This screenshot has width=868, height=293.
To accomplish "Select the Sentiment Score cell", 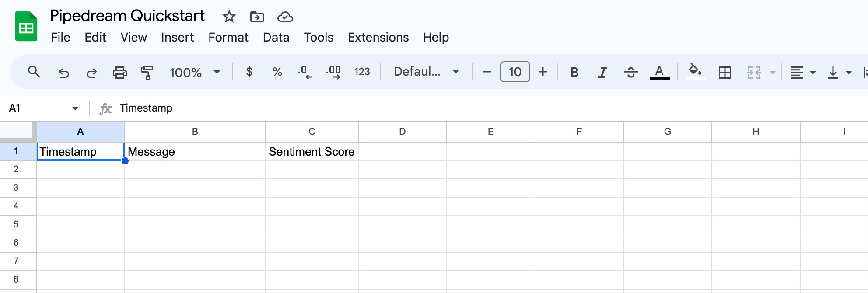I will click(x=311, y=152).
